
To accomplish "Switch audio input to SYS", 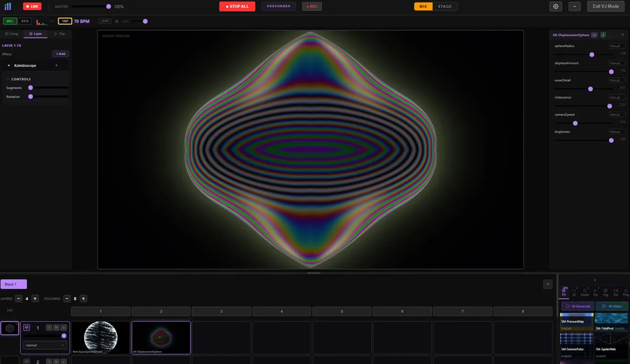I will [x=24, y=21].
